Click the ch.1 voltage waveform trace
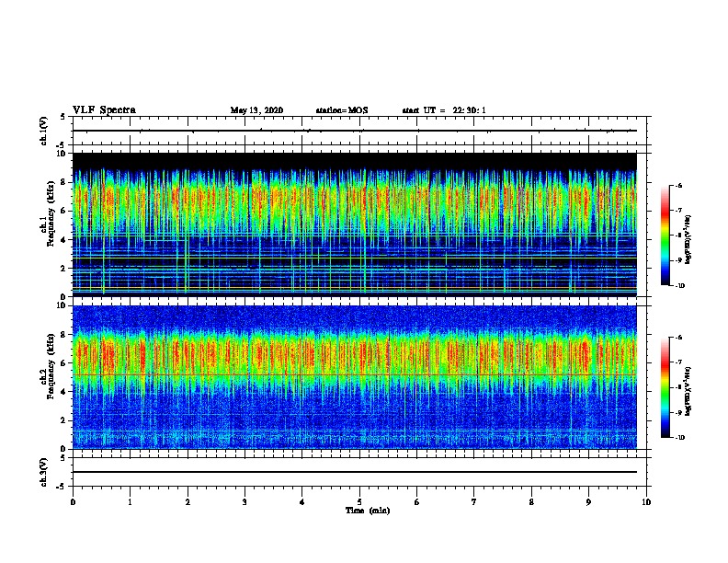Viewport: 728px width, 563px height. point(355,131)
